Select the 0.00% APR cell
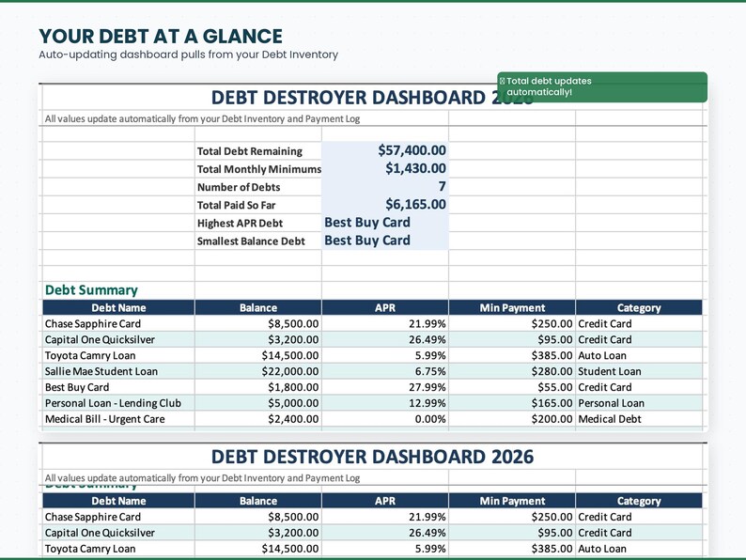The width and height of the screenshot is (746, 560). tap(385, 419)
